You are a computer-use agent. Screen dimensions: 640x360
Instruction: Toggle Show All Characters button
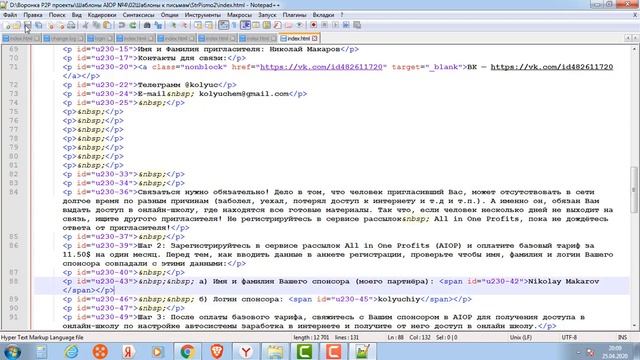(233, 25)
